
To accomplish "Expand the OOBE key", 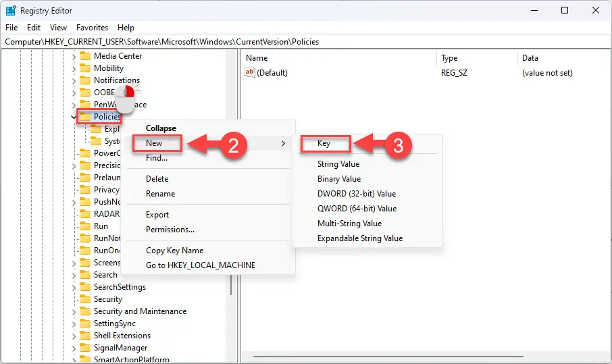I will point(74,93).
